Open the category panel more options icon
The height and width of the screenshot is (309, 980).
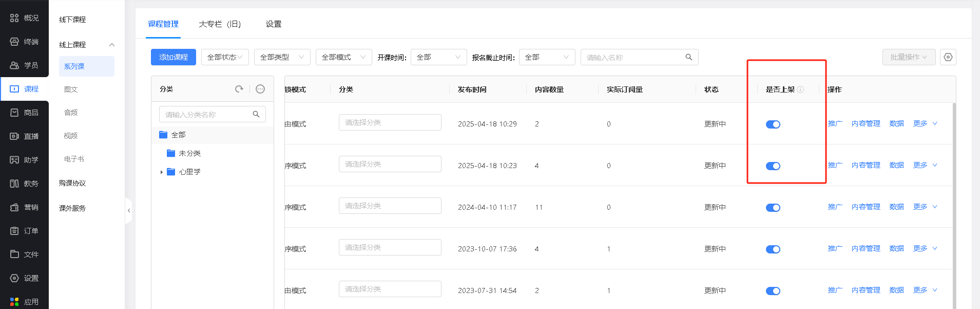260,89
